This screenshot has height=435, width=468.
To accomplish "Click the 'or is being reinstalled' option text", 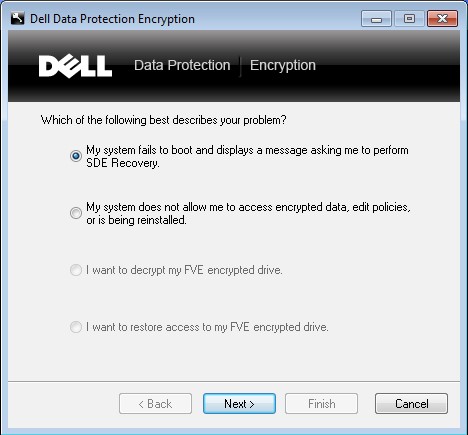I will click(136, 220).
